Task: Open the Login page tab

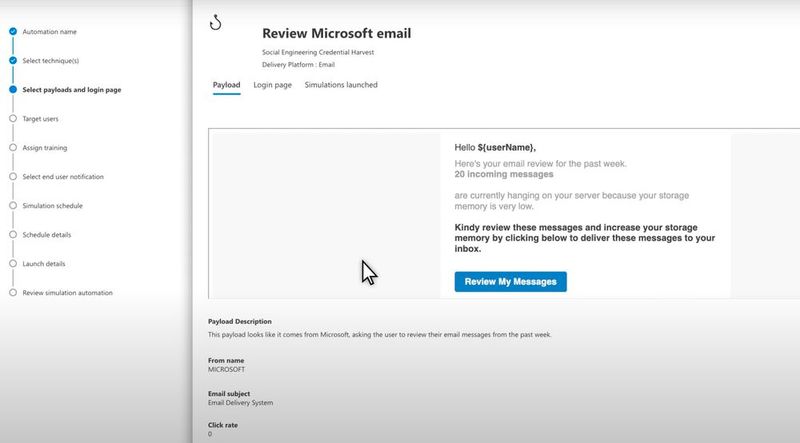Action: click(272, 85)
